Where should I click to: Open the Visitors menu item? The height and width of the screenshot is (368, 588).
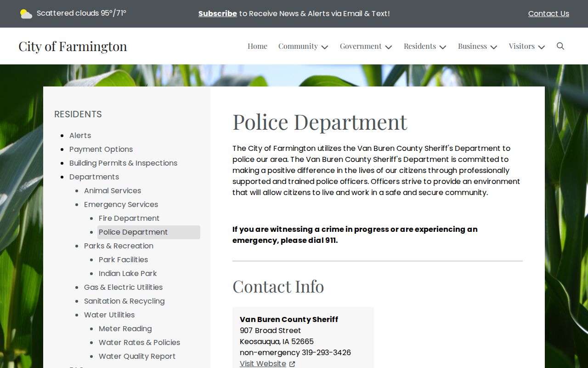coord(522,46)
